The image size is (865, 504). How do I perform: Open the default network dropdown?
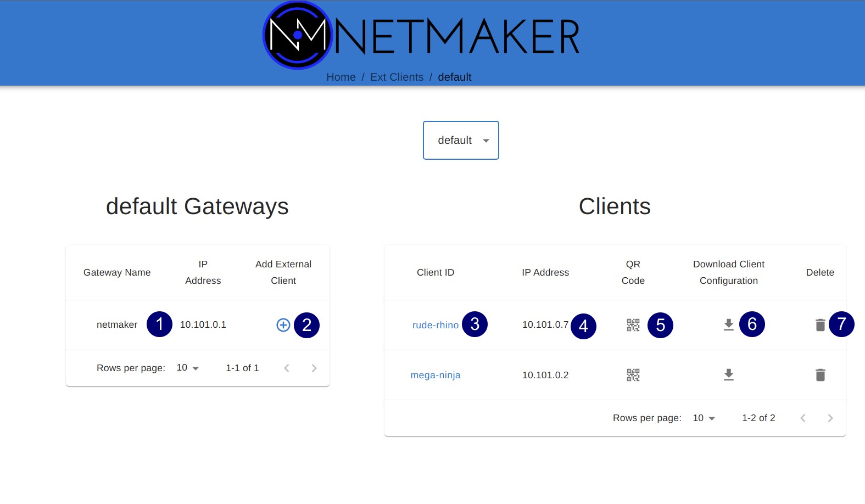[461, 141]
